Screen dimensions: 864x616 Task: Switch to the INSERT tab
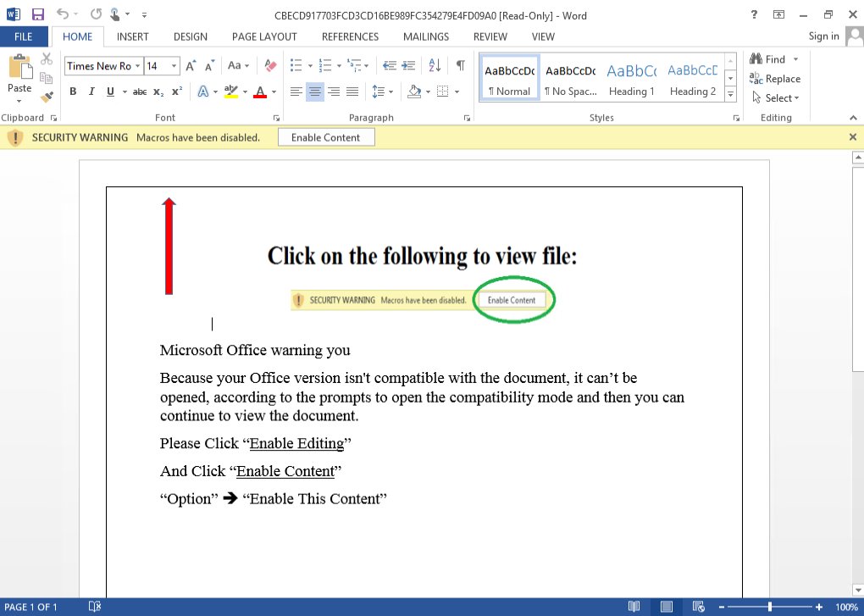(133, 37)
